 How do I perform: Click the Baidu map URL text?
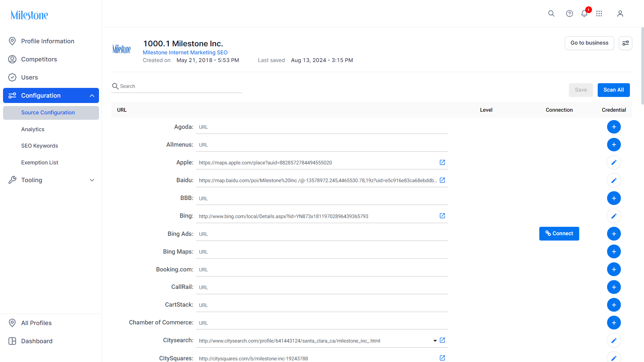click(318, 180)
